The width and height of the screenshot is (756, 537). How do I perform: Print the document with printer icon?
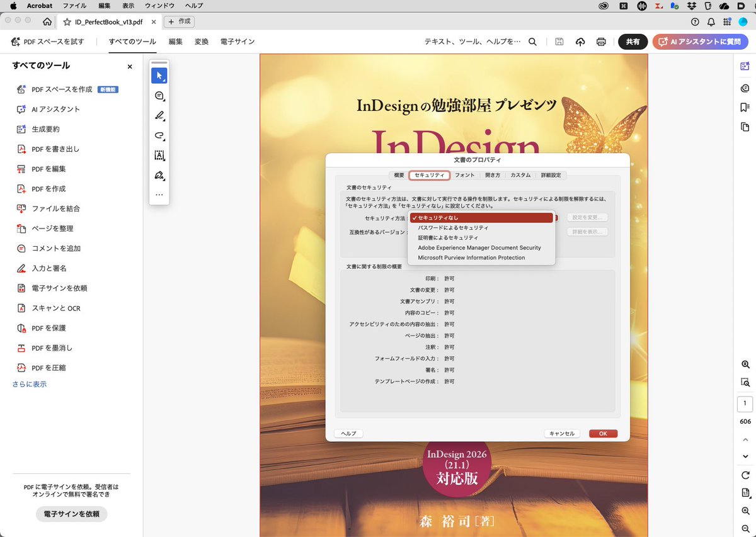[x=601, y=42]
